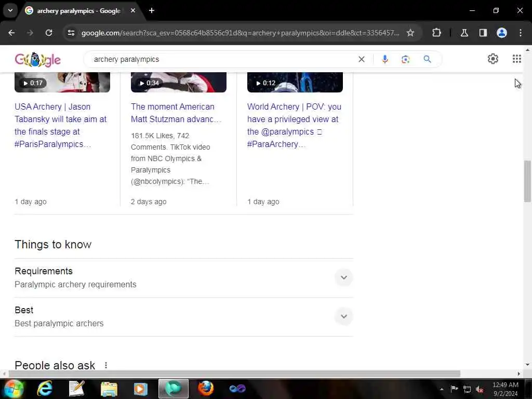Go back to the previous page

(x=11, y=33)
